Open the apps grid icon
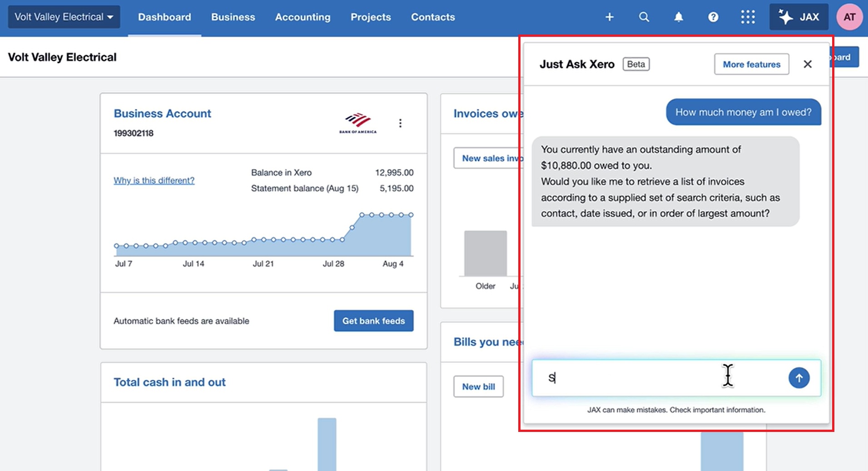868x471 pixels. click(748, 17)
